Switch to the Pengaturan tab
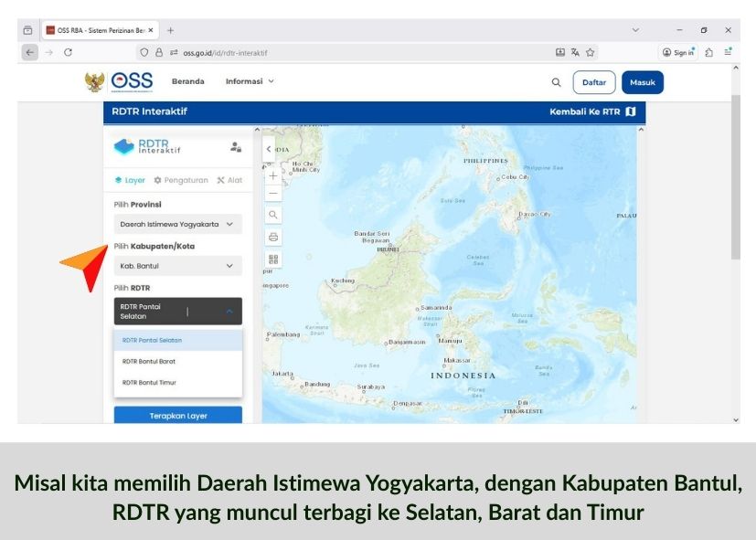Image resolution: width=756 pixels, height=540 pixels. 181,180
